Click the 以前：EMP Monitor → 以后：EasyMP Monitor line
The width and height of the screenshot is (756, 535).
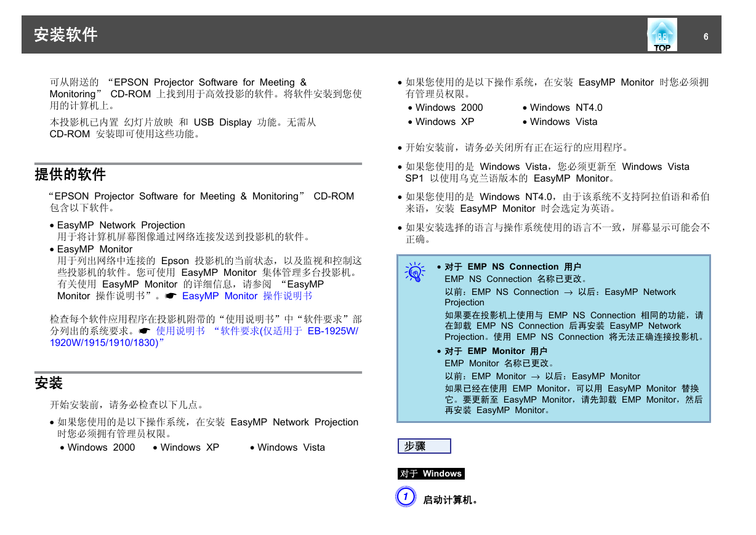pos(542,376)
